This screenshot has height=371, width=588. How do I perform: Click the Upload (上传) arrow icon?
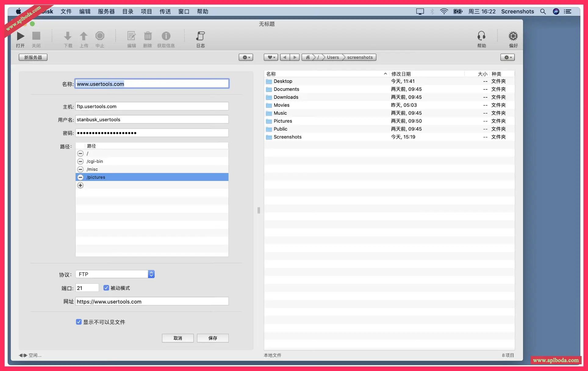coord(84,36)
